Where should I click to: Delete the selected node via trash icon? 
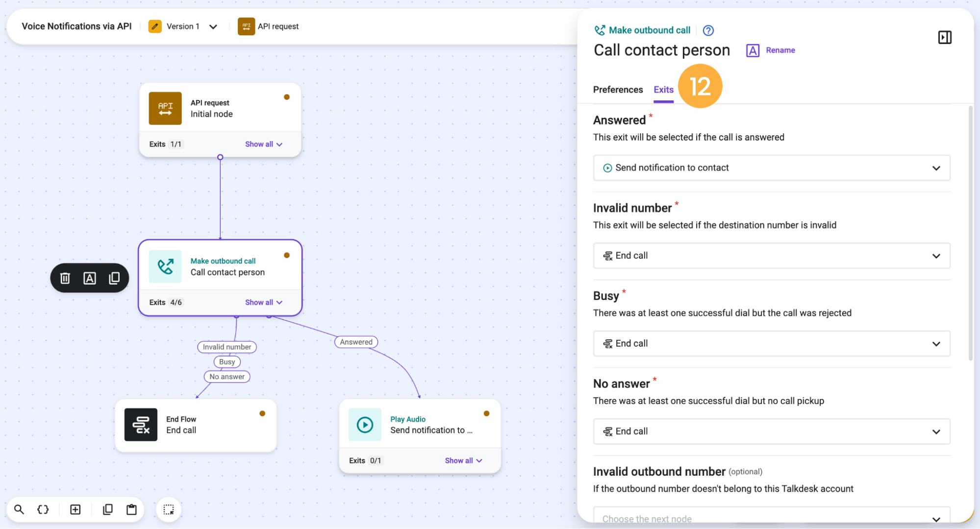(x=65, y=278)
